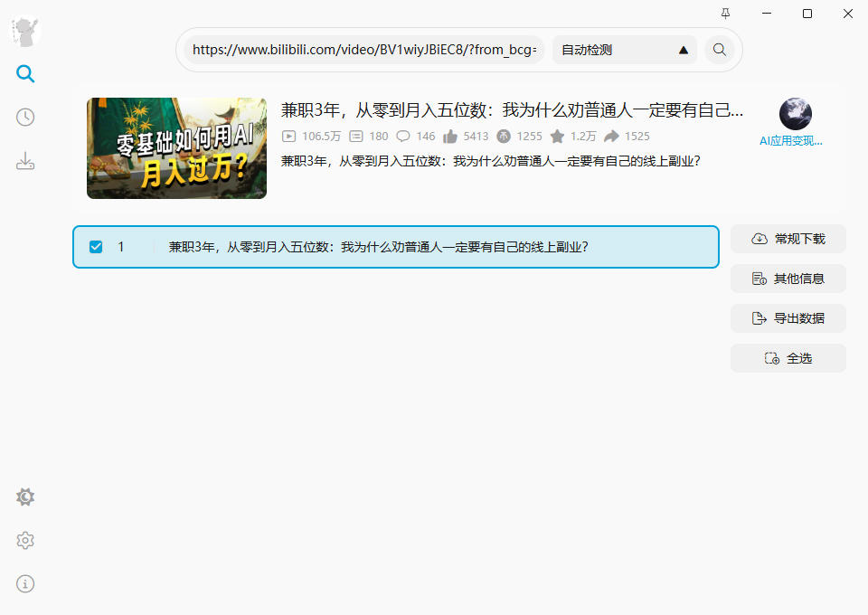
Task: Click the search button beside the URL bar
Action: 720,50
